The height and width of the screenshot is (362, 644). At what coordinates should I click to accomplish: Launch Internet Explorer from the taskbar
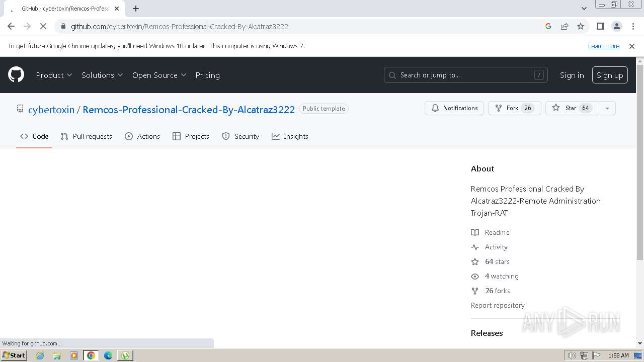pos(40,355)
